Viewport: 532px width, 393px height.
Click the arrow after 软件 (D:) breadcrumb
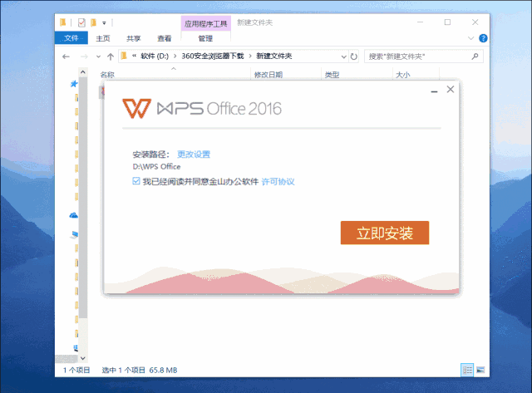(x=175, y=56)
